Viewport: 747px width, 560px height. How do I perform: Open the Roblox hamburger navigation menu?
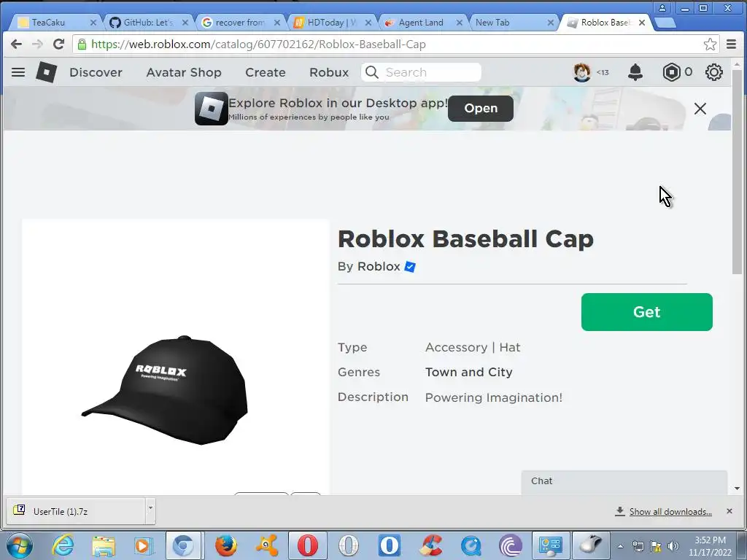pos(18,72)
